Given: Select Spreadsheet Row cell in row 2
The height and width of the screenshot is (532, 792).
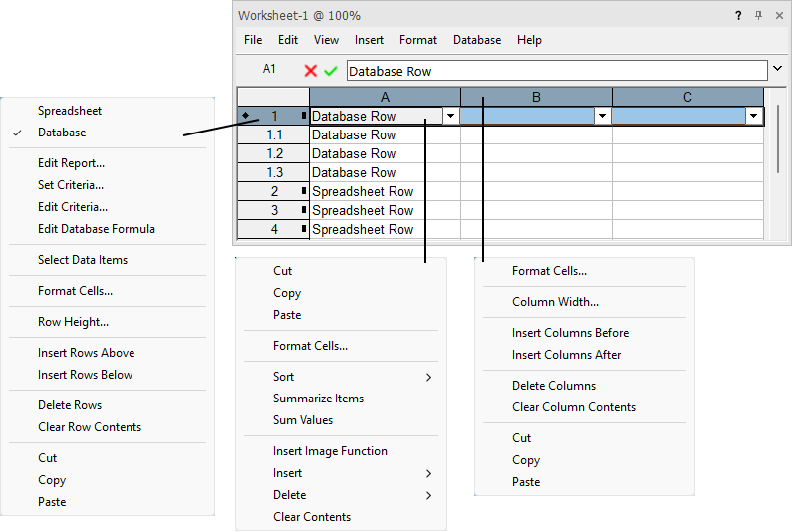Looking at the screenshot, I should coord(385,191).
